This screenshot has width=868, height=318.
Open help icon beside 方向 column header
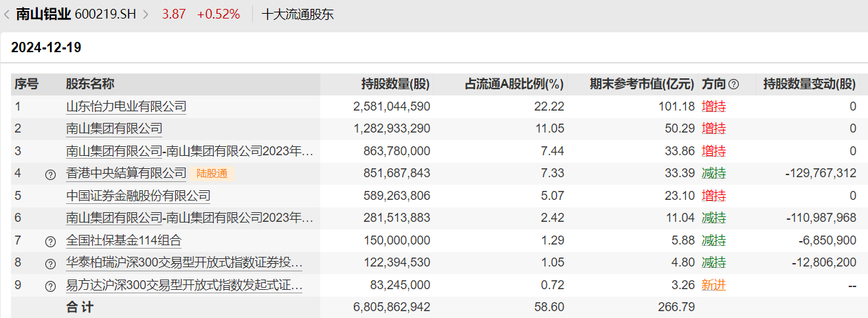733,84
